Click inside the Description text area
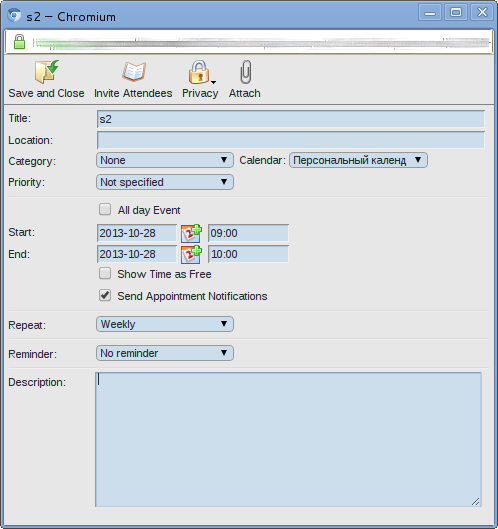498x529 pixels. pos(288,439)
